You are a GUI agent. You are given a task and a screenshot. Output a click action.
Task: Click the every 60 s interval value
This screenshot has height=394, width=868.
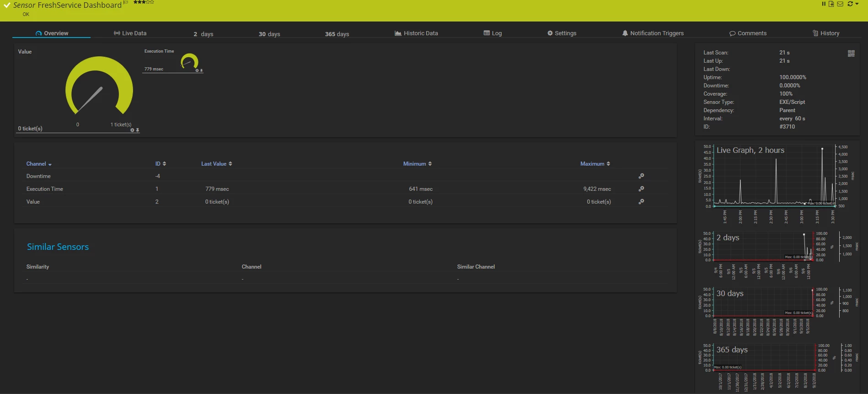tap(792, 119)
